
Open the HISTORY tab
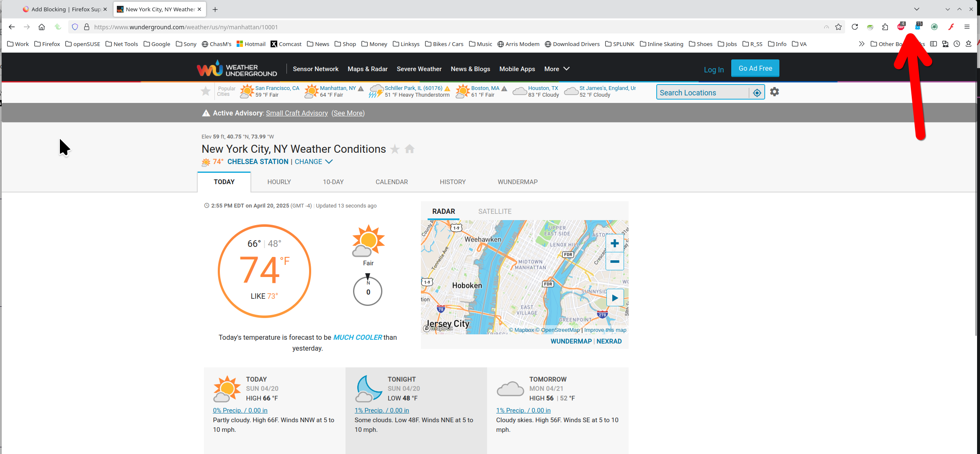[x=453, y=182]
